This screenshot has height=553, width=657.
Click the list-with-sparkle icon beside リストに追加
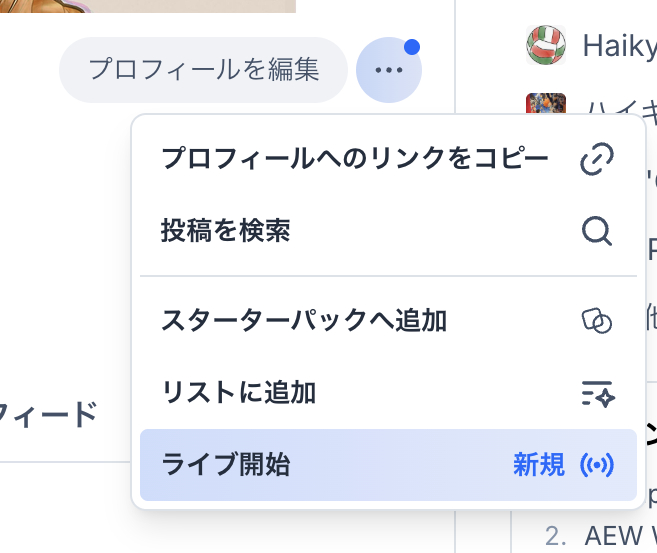(597, 393)
